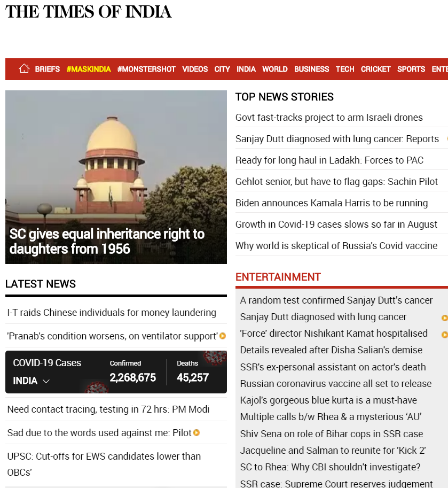Screen dimensions: 448x488
Task: Read 'I-T raids Chinese individuals for money laundering'
Action: pos(112,313)
